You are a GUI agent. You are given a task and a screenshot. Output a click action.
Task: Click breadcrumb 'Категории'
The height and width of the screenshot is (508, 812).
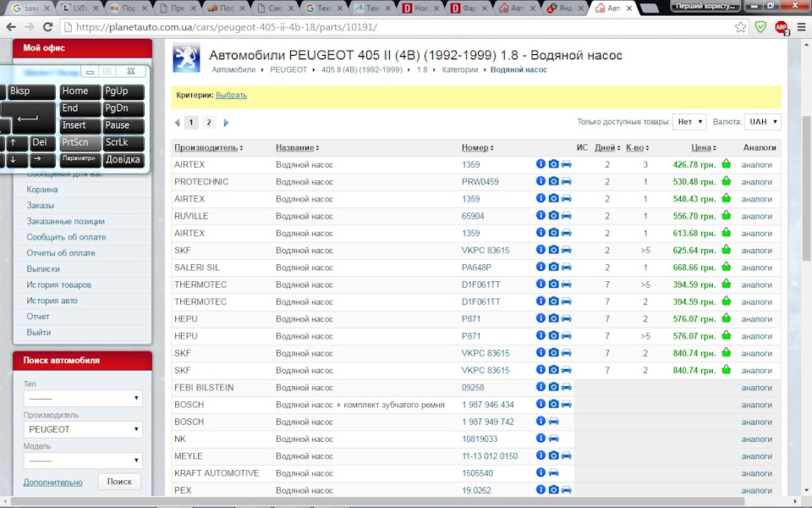459,69
